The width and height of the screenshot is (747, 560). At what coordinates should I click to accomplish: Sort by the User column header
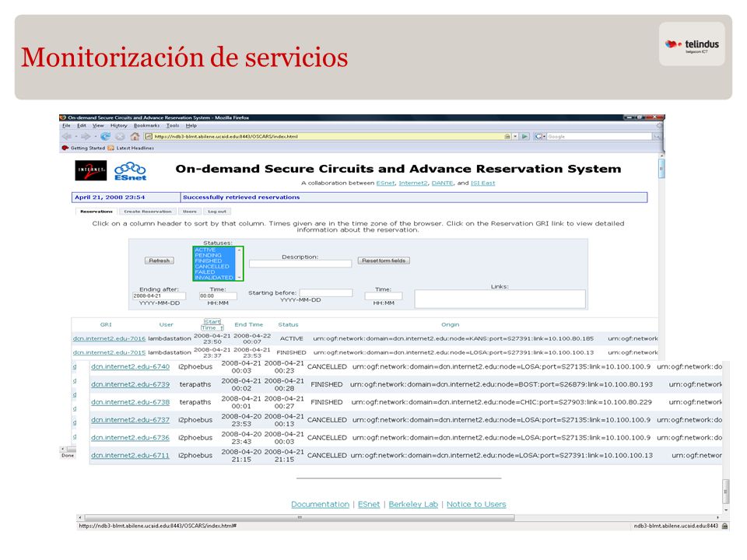tap(167, 325)
